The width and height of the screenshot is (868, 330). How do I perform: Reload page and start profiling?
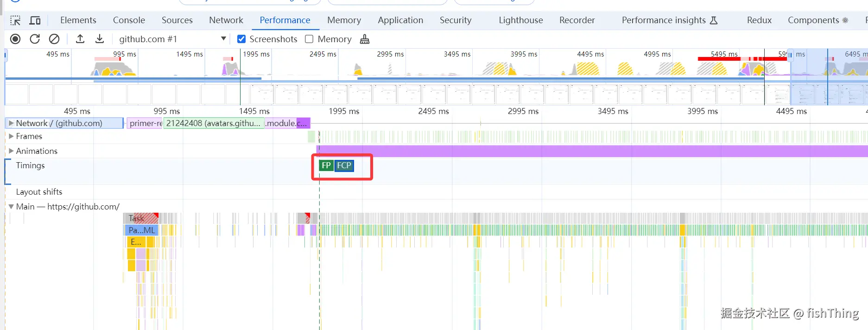tap(35, 39)
